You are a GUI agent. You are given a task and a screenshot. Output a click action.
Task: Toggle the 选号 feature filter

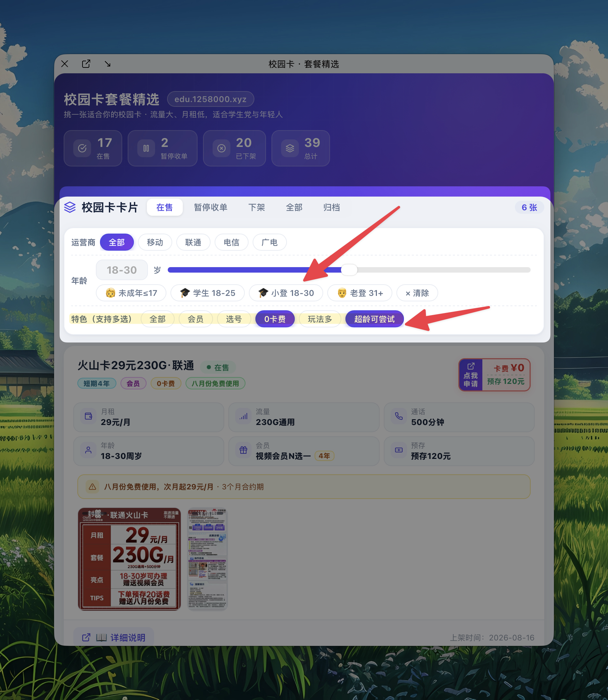(x=234, y=319)
